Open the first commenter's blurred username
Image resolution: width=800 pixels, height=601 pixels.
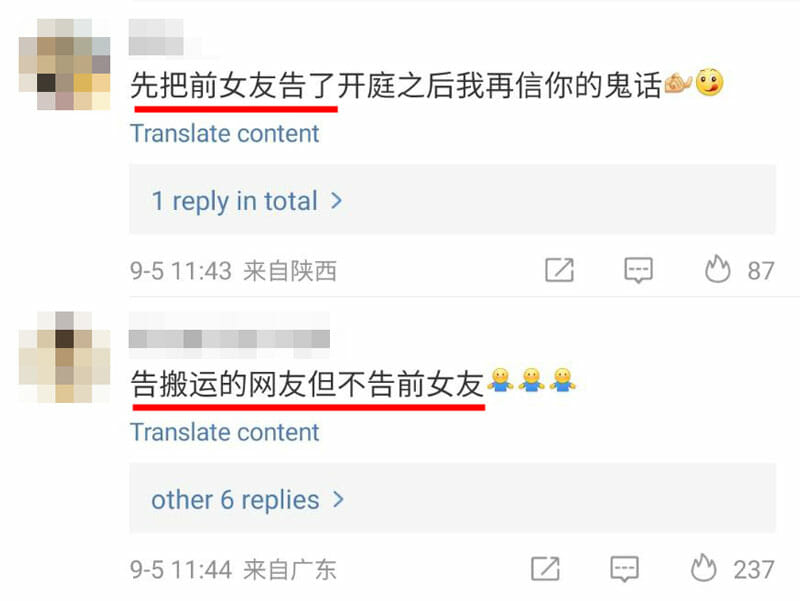156,37
